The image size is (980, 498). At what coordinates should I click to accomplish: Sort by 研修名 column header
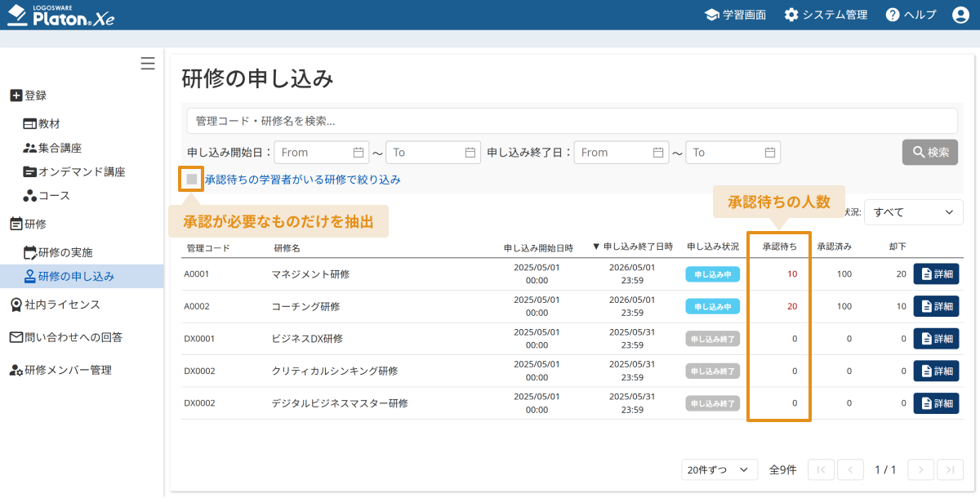(287, 247)
